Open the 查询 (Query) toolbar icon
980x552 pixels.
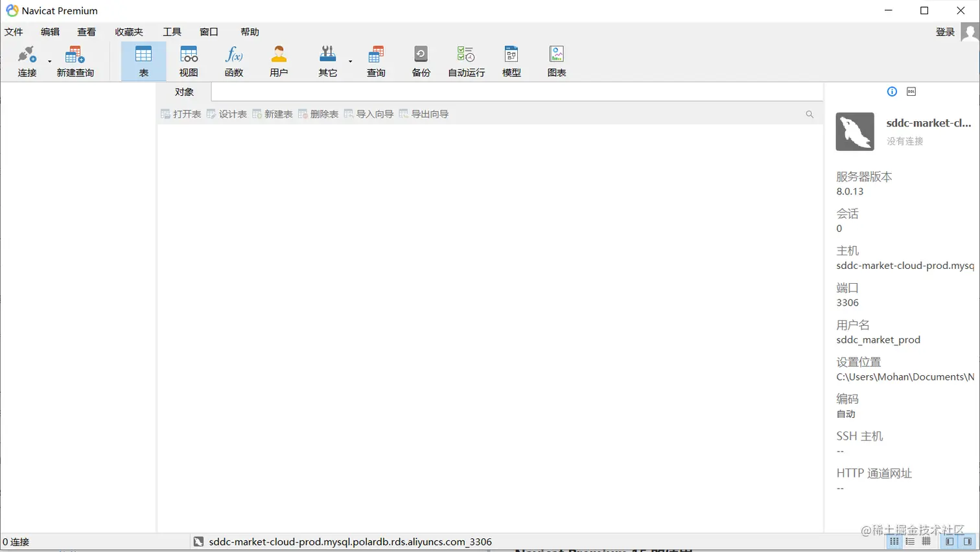coord(376,62)
